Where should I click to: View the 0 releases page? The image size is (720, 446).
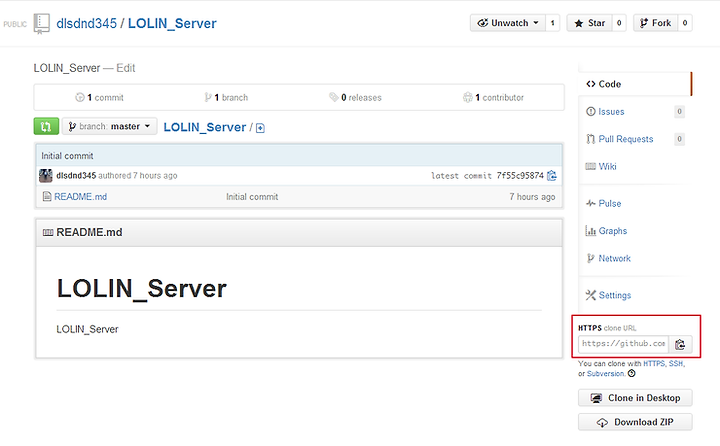355,97
